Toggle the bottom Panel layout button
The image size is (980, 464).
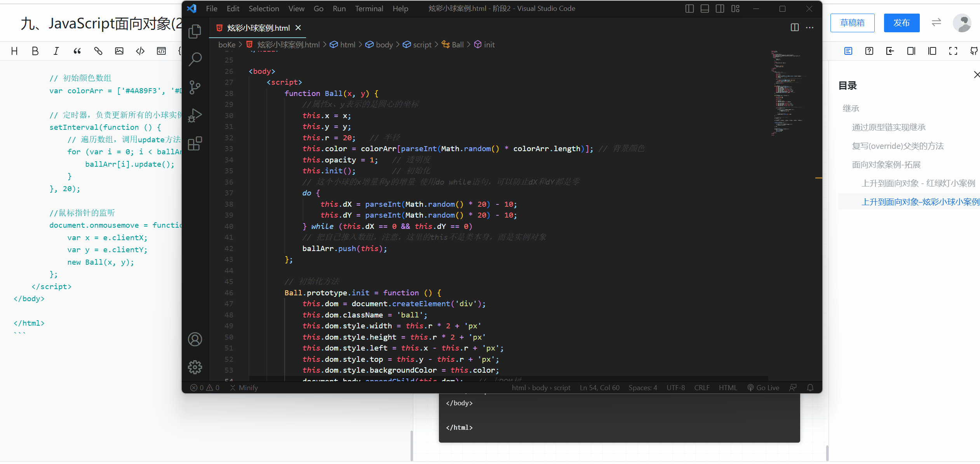point(705,9)
